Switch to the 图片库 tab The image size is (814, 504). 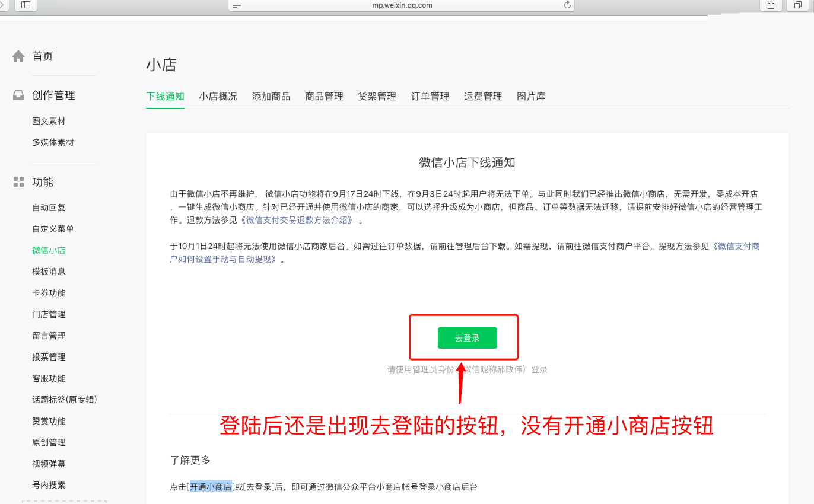(x=531, y=96)
